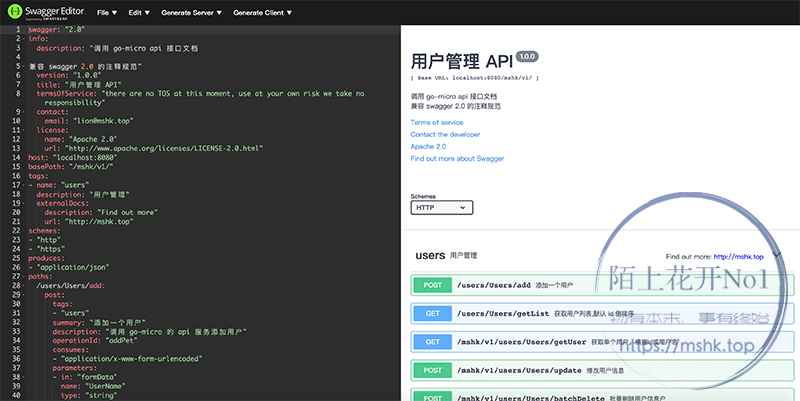This screenshot has width=800, height=401.
Task: Click the - "https" scheme line
Action: coord(46,249)
